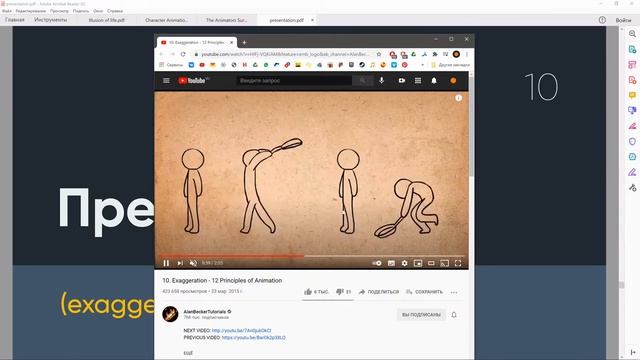Close the presentation.pdf tab
The height and width of the screenshot is (360, 640).
(x=312, y=20)
